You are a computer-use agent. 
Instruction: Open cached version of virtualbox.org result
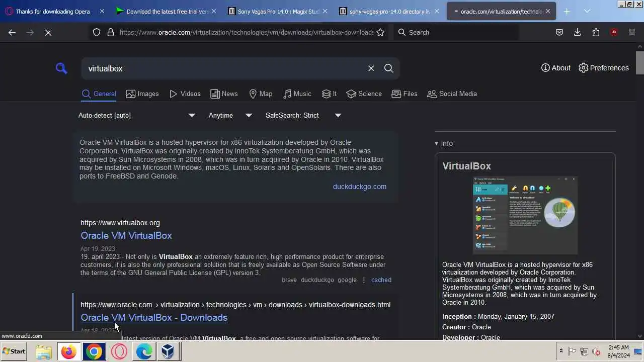point(381,280)
